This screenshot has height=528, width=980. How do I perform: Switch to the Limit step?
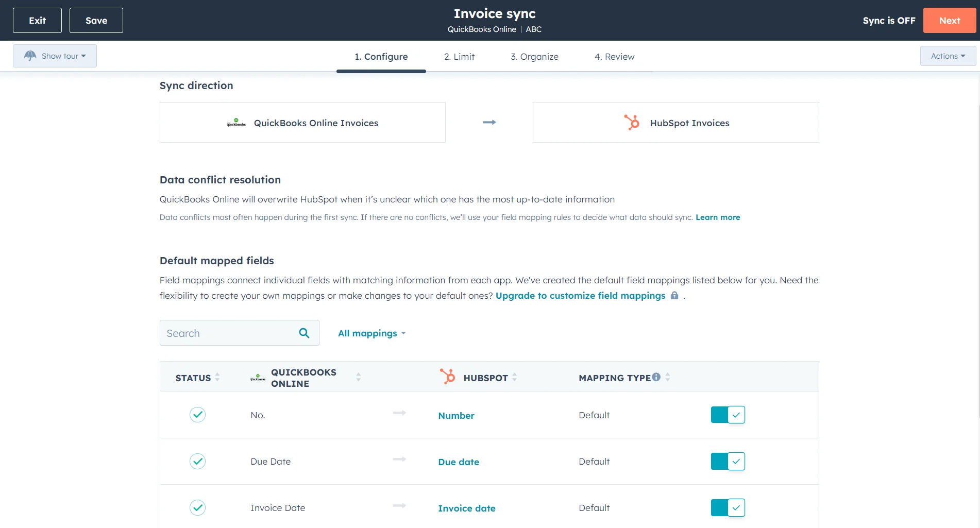coord(459,57)
